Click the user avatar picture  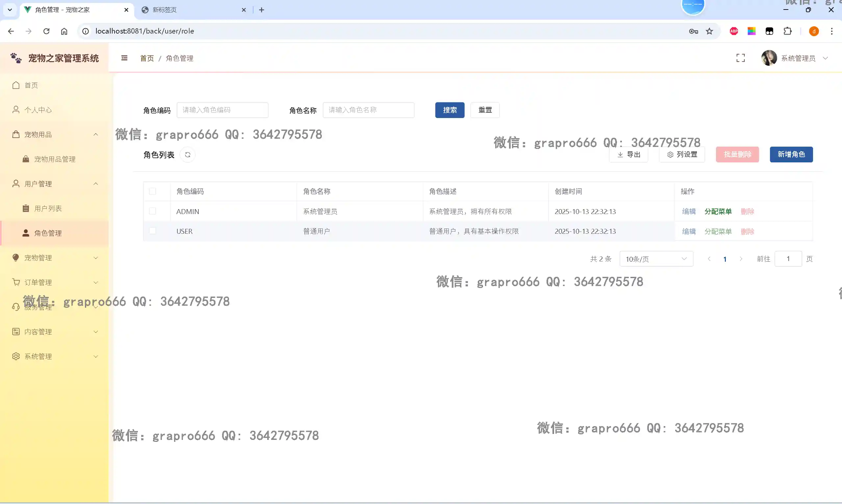(769, 58)
